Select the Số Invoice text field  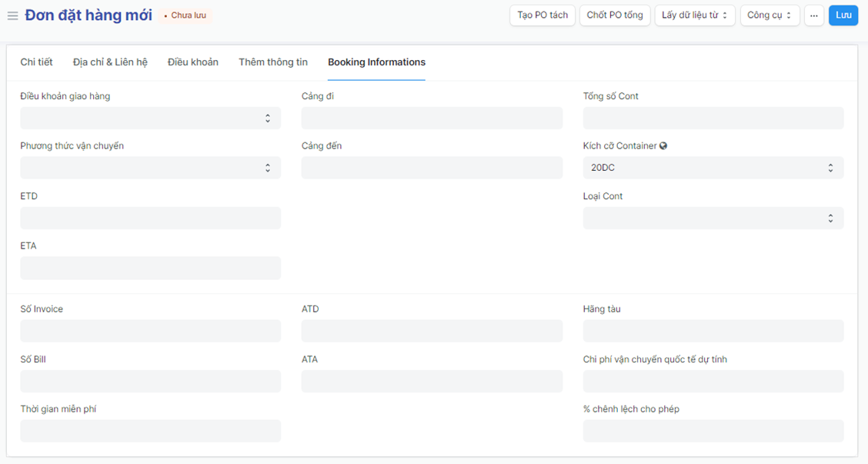tap(151, 331)
